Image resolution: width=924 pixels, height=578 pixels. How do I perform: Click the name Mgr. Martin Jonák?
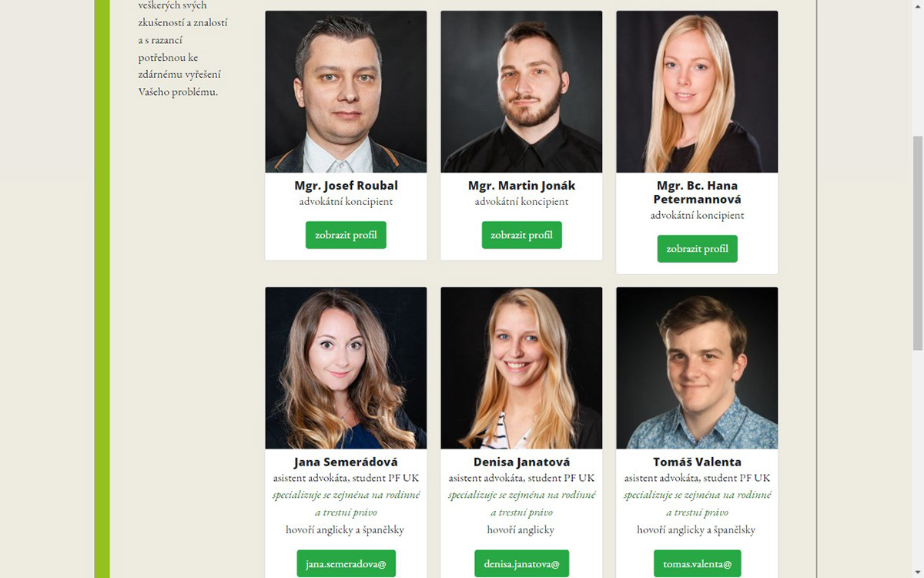[521, 186]
